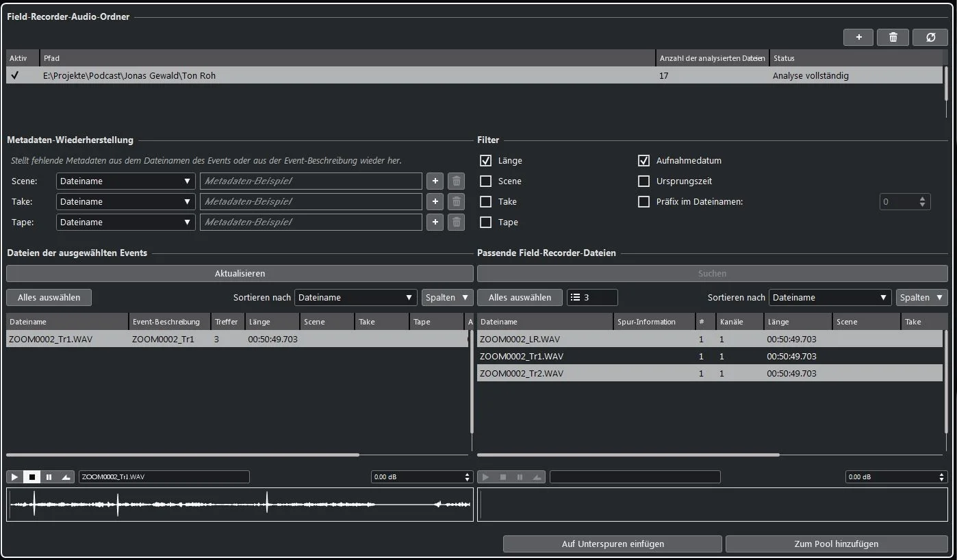Add a new field recorder audio folder

point(858,37)
